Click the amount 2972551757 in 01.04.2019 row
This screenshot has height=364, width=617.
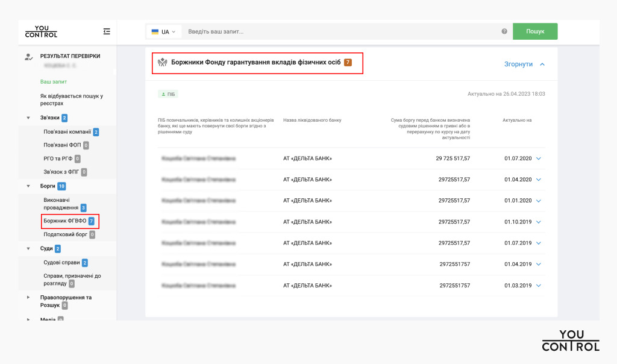(455, 265)
